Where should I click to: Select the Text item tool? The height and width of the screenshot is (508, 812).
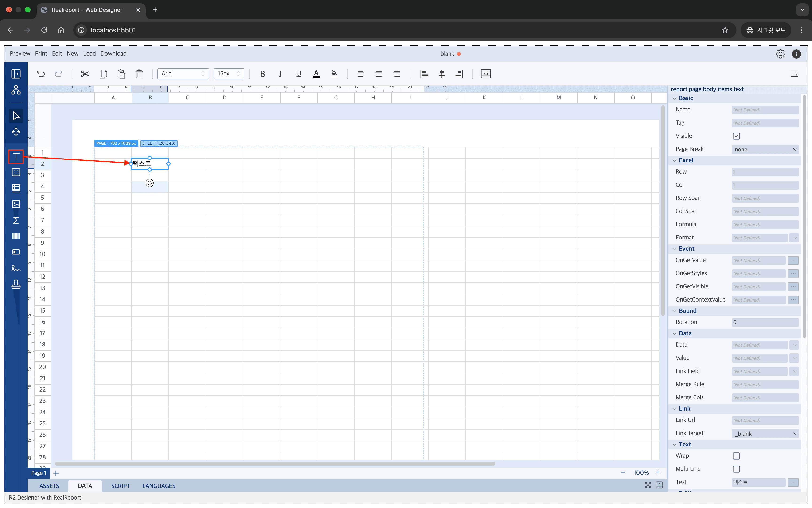point(16,157)
